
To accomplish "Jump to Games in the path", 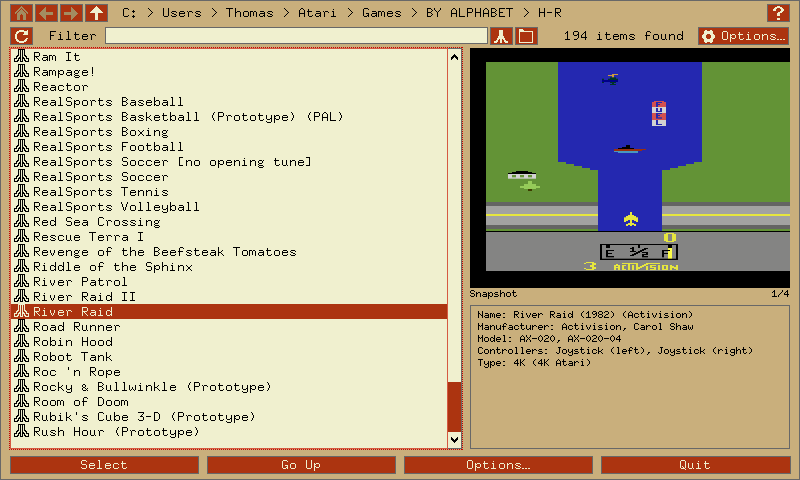I will (x=382, y=13).
